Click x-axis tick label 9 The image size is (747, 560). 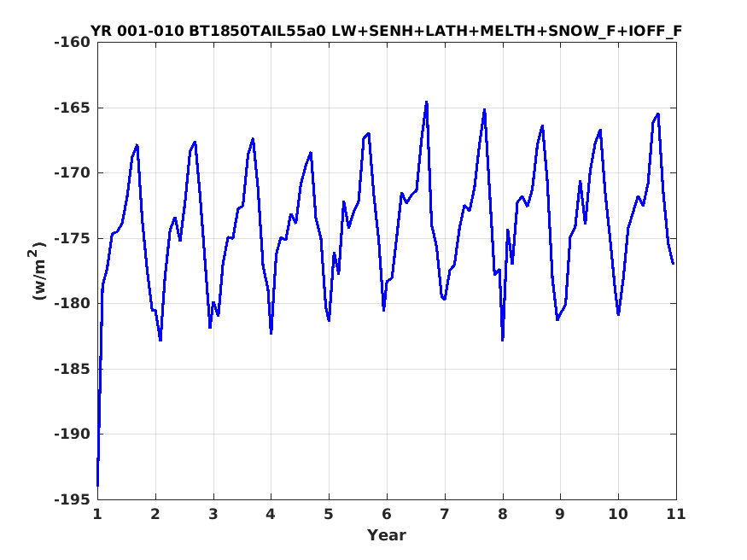560,514
